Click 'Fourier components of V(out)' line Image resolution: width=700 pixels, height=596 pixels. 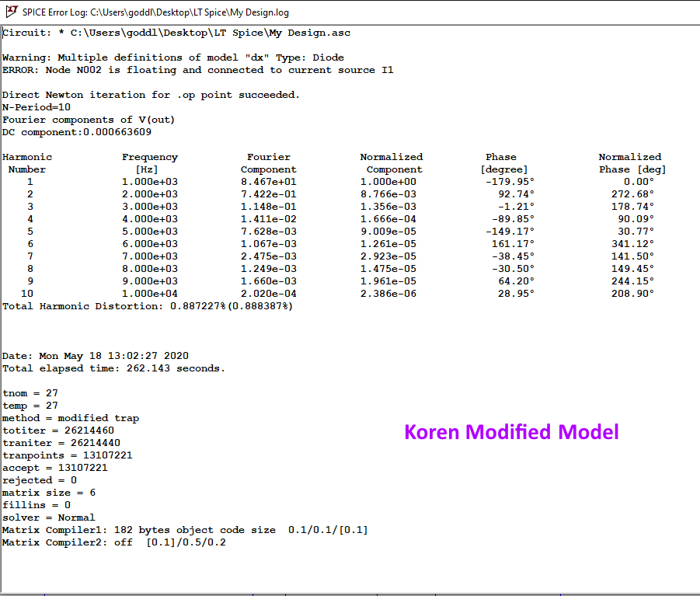89,120
